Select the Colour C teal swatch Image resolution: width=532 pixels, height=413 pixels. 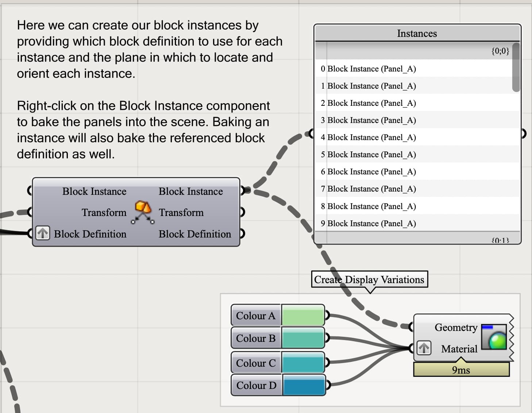[x=303, y=362]
